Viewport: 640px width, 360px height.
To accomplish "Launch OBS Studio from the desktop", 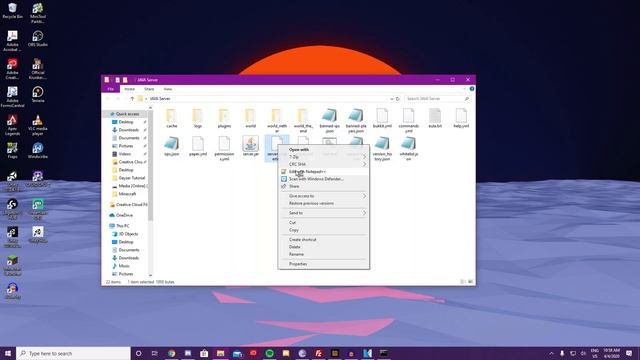I will 38,39.
